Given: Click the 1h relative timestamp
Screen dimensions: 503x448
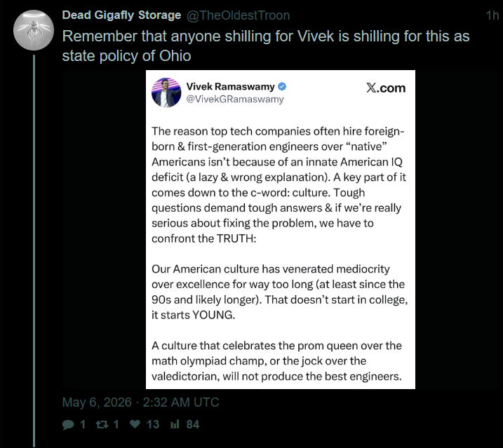Looking at the screenshot, I should tap(492, 15).
